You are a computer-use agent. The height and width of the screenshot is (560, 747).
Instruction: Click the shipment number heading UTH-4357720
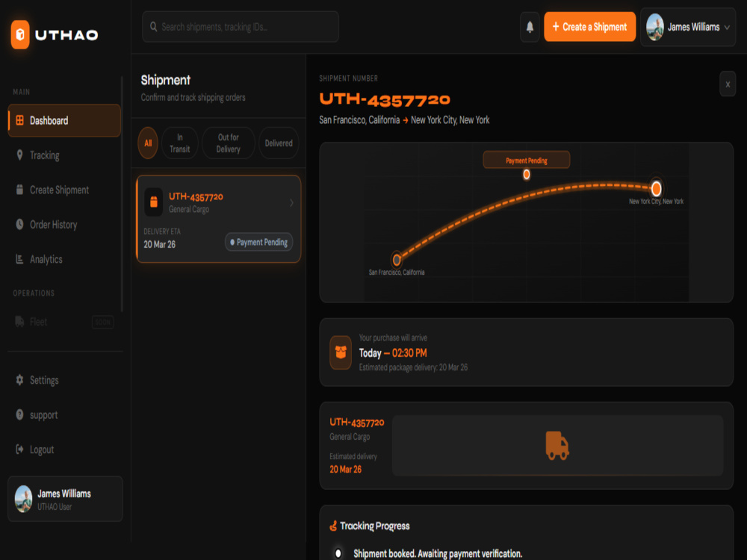pyautogui.click(x=385, y=99)
